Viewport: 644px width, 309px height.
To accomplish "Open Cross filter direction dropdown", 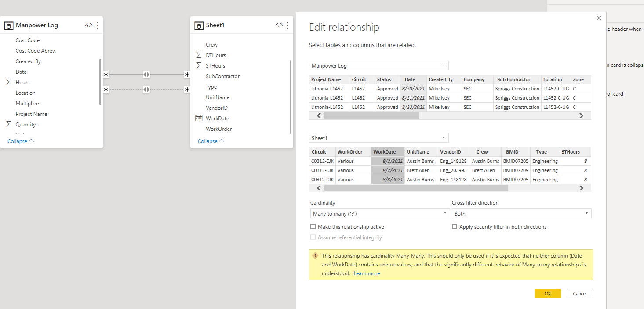I will pos(522,214).
